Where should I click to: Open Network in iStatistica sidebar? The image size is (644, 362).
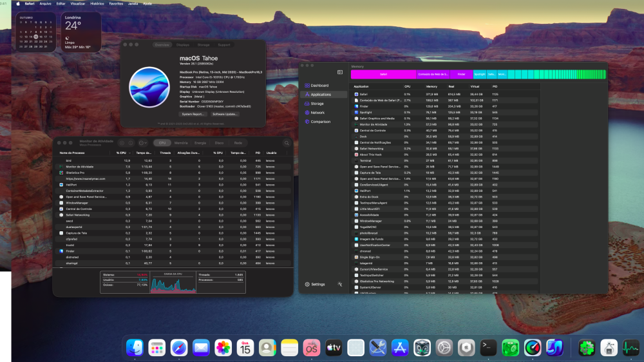pos(315,113)
